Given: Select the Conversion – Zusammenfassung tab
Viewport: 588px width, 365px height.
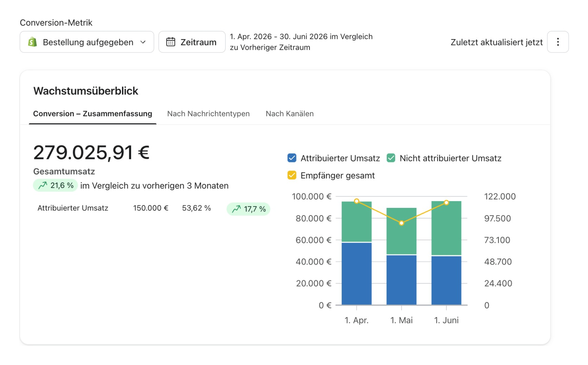Looking at the screenshot, I should click(x=93, y=114).
